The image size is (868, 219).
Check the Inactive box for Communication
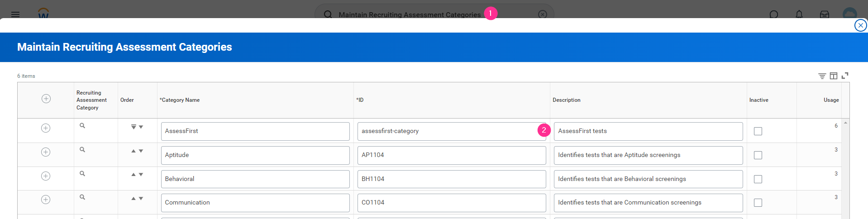click(x=758, y=203)
